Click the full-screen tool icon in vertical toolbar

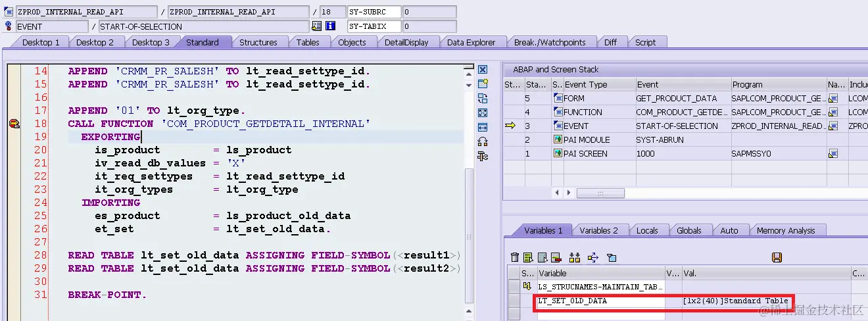483,112
